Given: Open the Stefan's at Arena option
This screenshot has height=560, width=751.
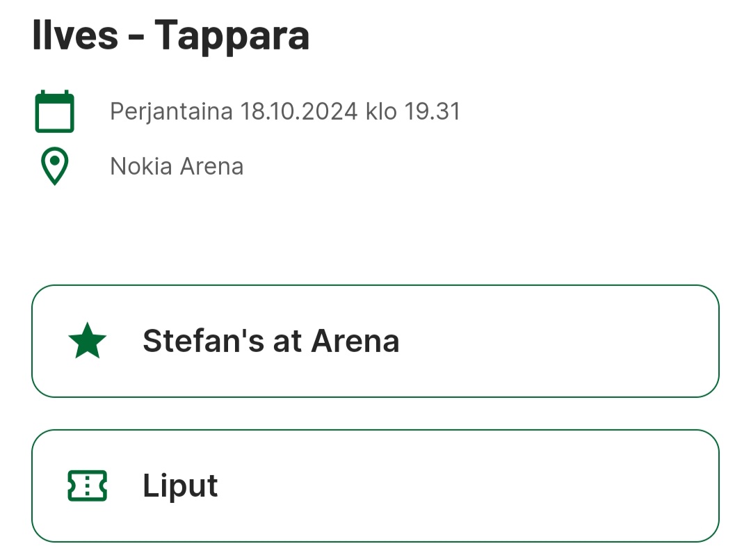Looking at the screenshot, I should pos(375,341).
